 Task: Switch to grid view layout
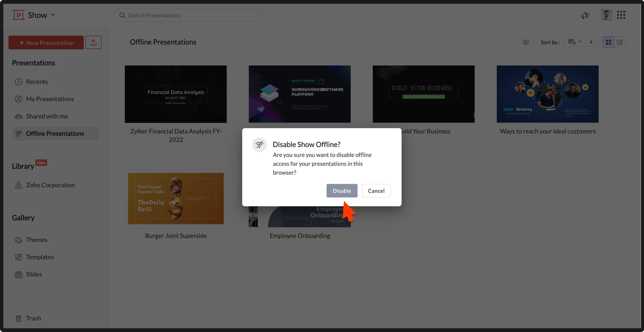tap(608, 42)
